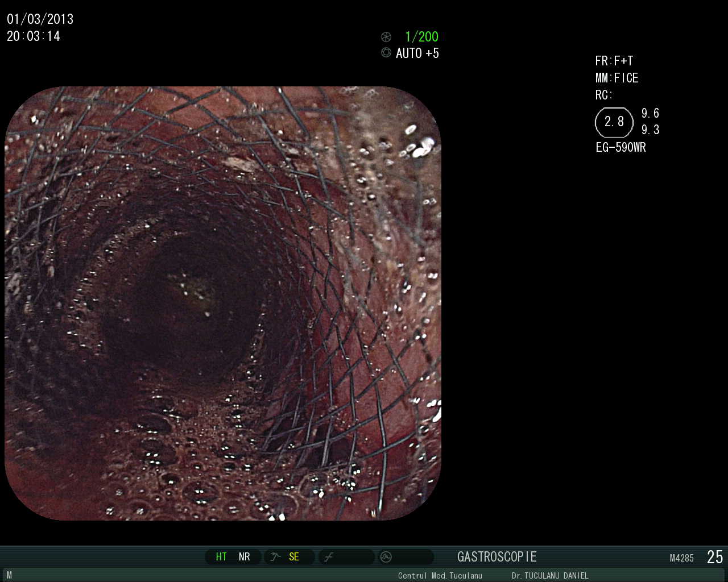This screenshot has height=582, width=728.
Task: Toggle the NR noise reduction indicator
Action: pyautogui.click(x=245, y=557)
